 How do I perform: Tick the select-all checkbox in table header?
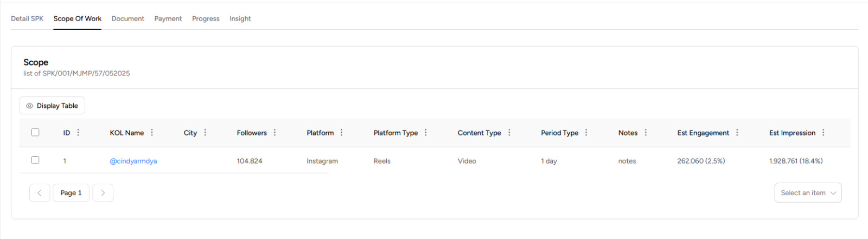[35, 132]
